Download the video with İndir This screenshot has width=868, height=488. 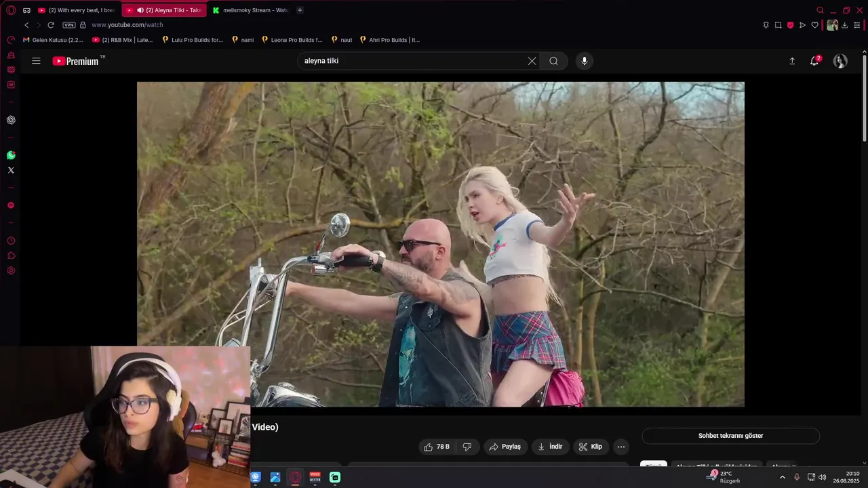[x=550, y=447]
